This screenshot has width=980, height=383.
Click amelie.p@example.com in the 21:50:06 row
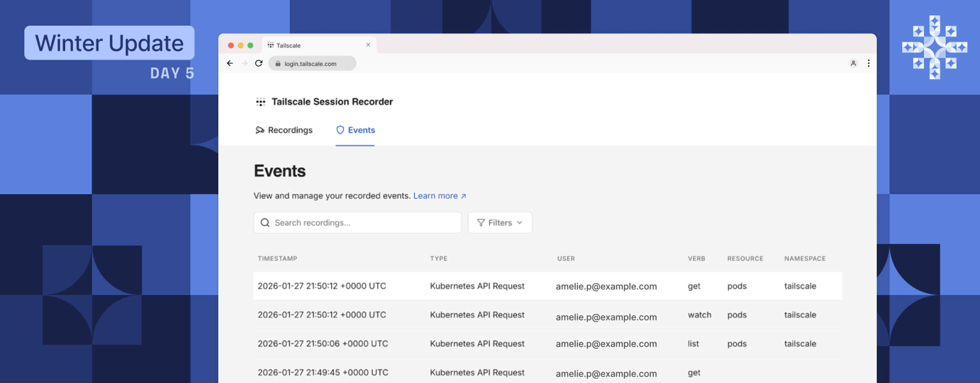coord(606,344)
